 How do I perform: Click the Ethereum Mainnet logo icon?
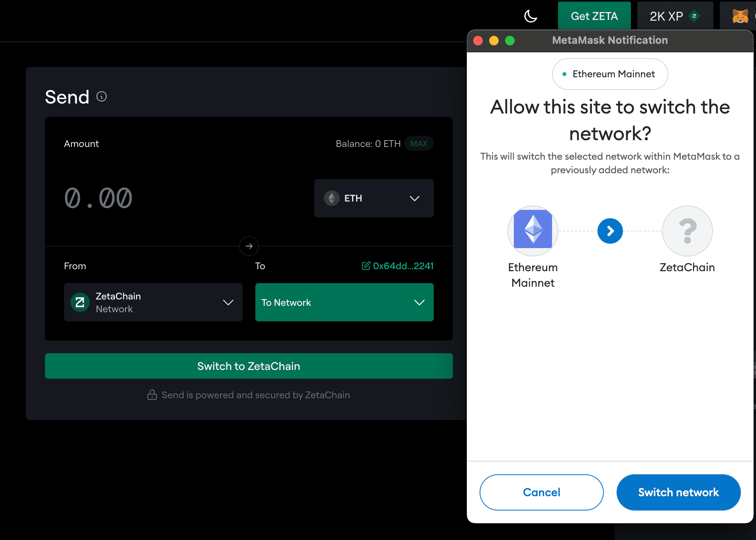click(x=533, y=231)
